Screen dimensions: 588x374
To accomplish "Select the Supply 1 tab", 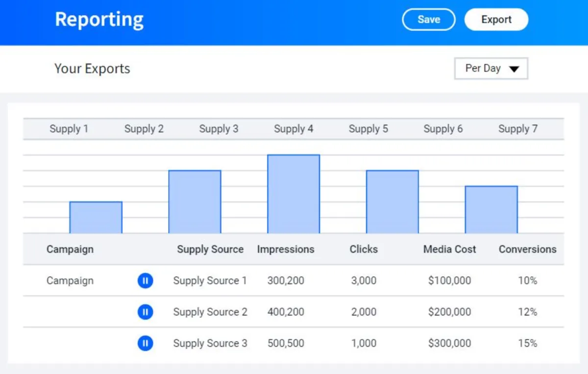I will point(69,129).
